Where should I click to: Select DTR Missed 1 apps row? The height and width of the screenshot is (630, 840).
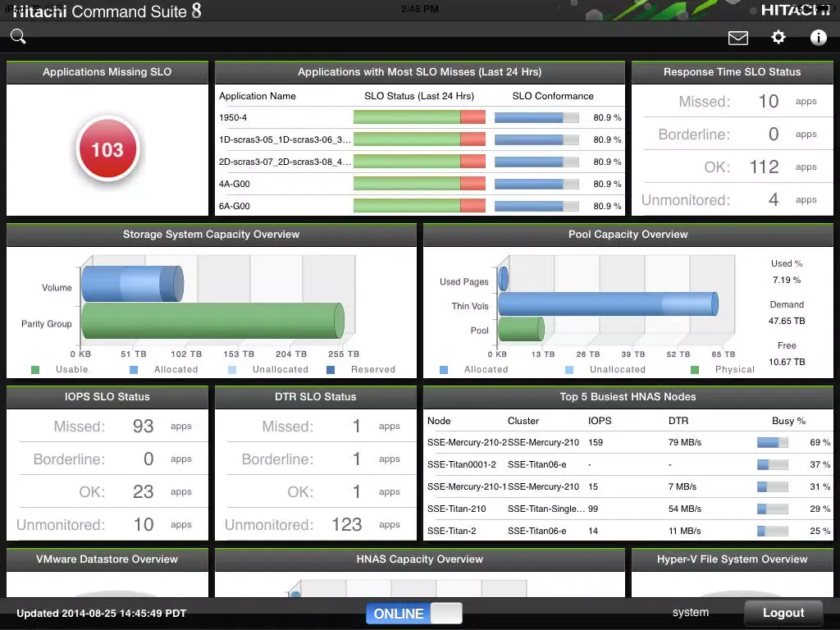pos(315,426)
